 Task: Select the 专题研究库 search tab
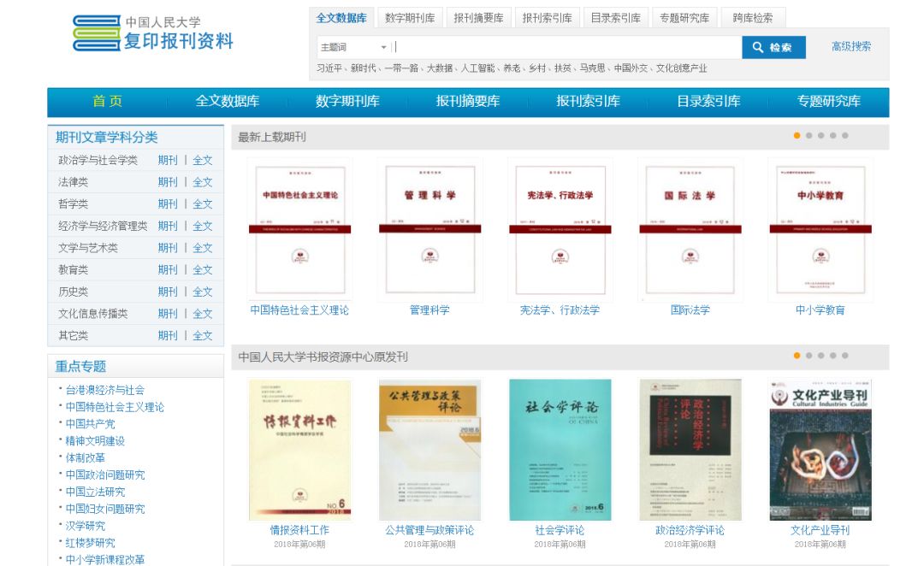tap(684, 18)
